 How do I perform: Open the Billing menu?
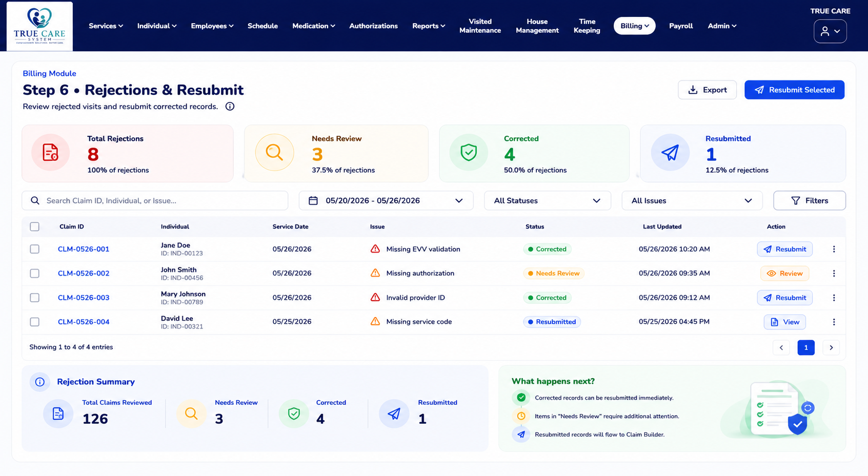click(634, 26)
